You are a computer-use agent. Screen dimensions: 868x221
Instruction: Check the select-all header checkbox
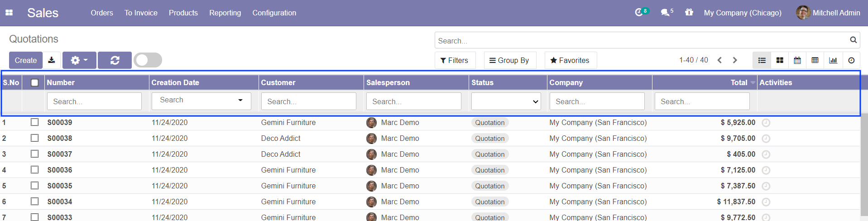(34, 82)
